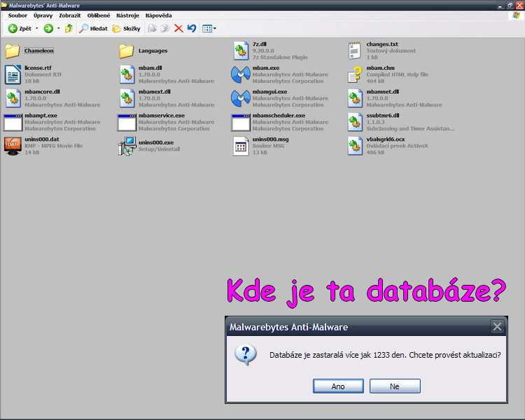525x420 pixels.
Task: Open the Soubor menu
Action: [17, 15]
